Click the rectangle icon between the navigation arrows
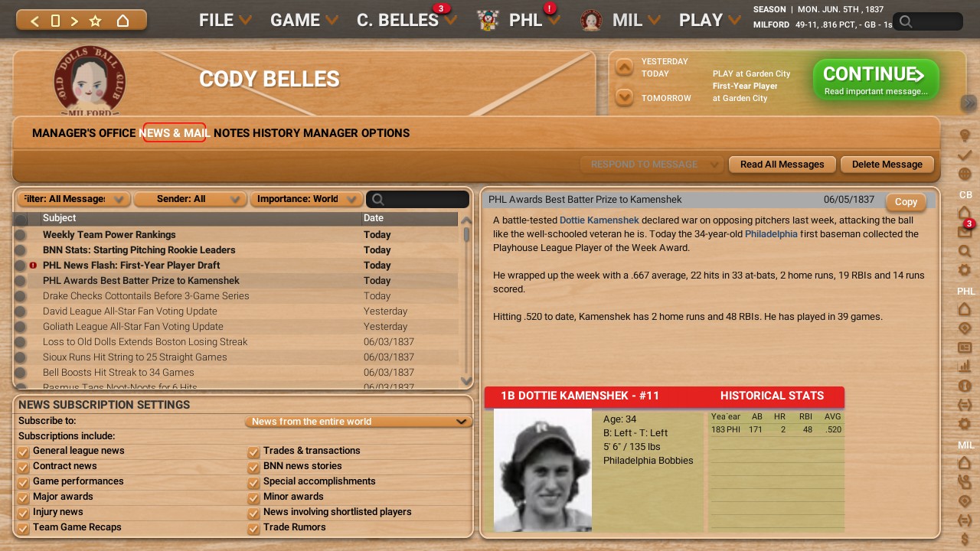 (55, 21)
